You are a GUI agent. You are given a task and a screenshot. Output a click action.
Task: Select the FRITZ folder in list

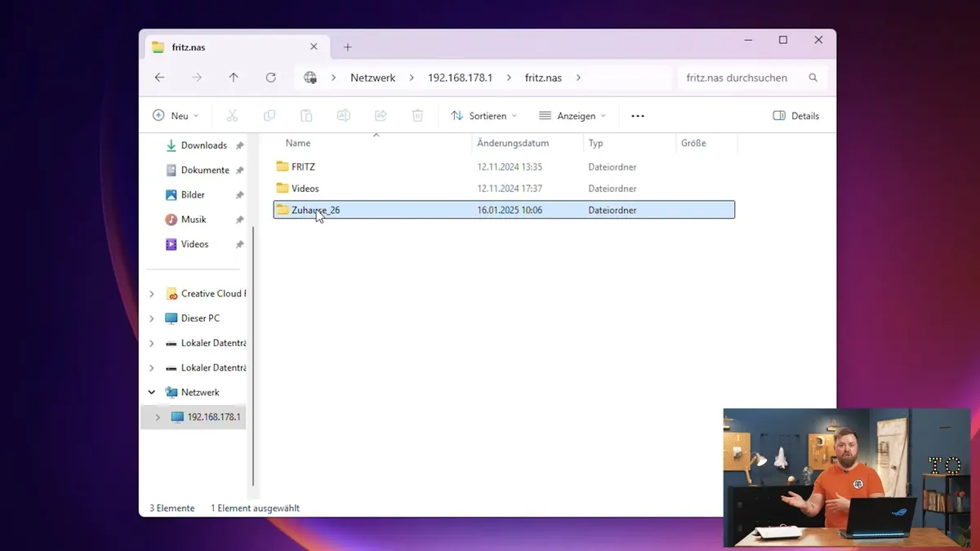pos(303,167)
